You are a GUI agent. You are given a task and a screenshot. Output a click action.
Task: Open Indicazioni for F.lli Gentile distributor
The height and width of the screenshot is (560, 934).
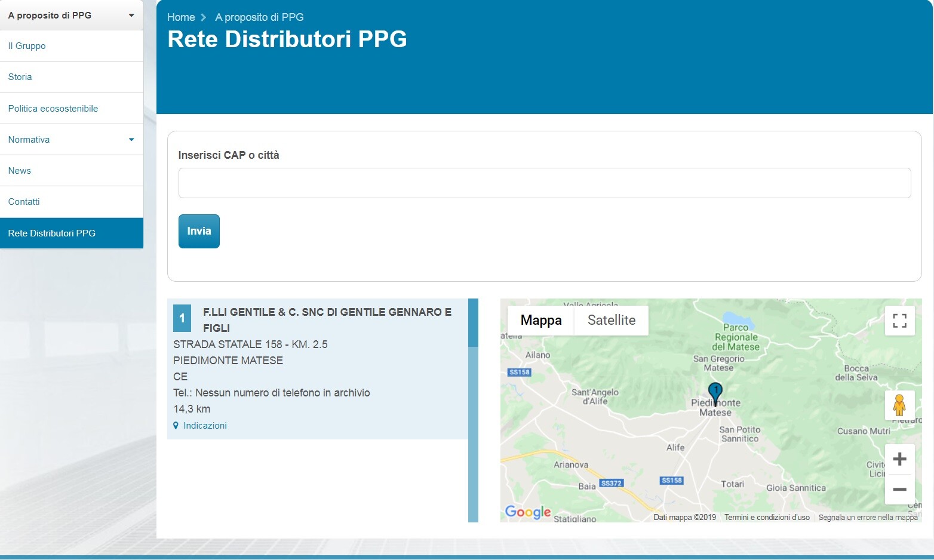(x=205, y=425)
